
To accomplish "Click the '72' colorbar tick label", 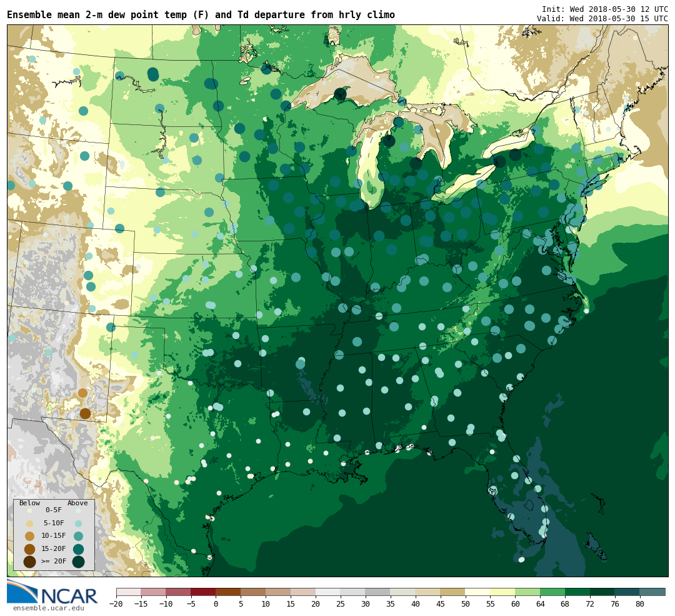I will pyautogui.click(x=590, y=604).
